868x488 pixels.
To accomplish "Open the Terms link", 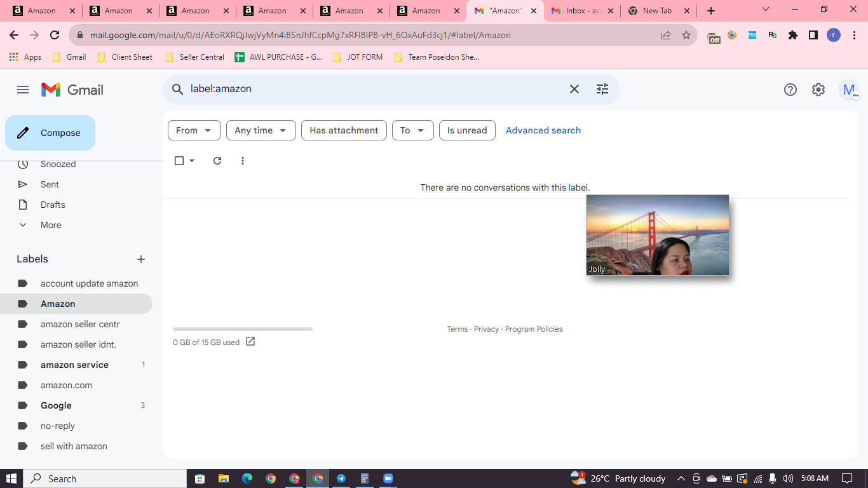I will coord(458,329).
